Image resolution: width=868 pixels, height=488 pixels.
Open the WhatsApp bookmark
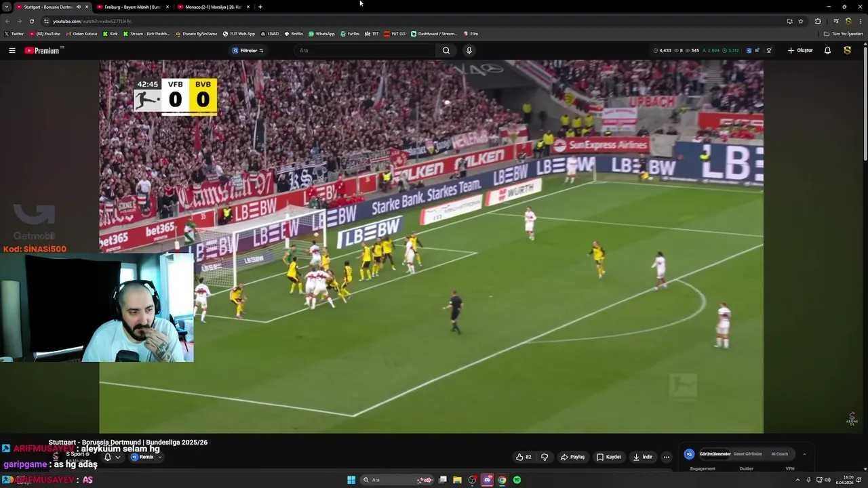[321, 33]
